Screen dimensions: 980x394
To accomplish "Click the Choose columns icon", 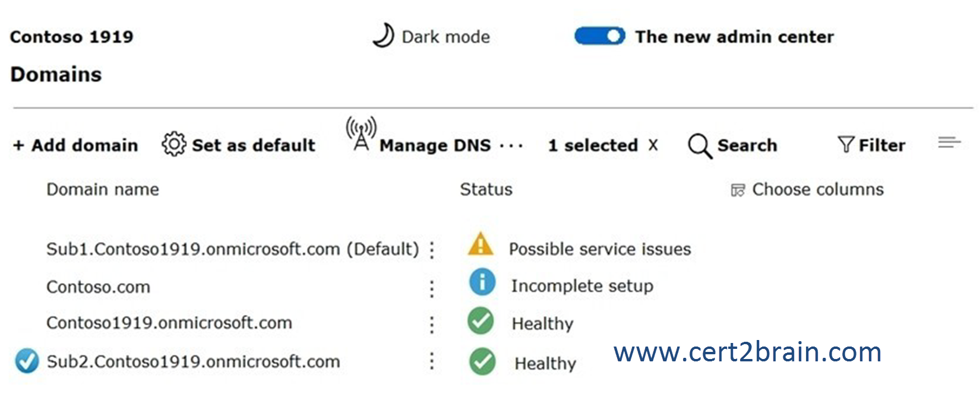I will (x=738, y=190).
